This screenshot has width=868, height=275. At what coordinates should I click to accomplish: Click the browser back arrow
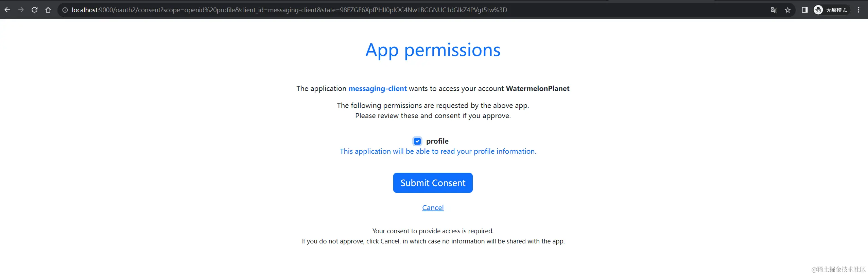7,10
